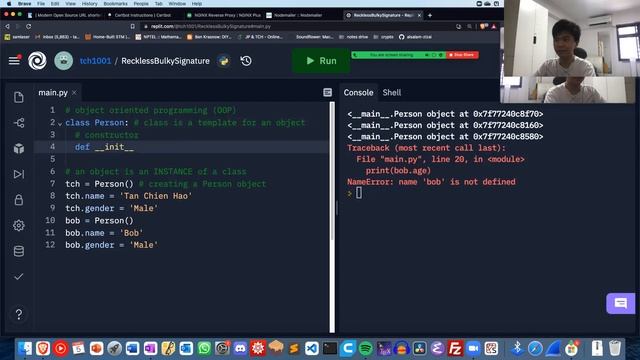Open the Window menu
640x360 pixels.
tap(177, 3)
